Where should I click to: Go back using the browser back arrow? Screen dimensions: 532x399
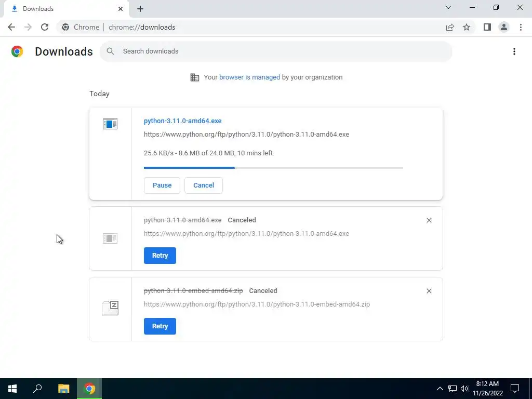11,27
